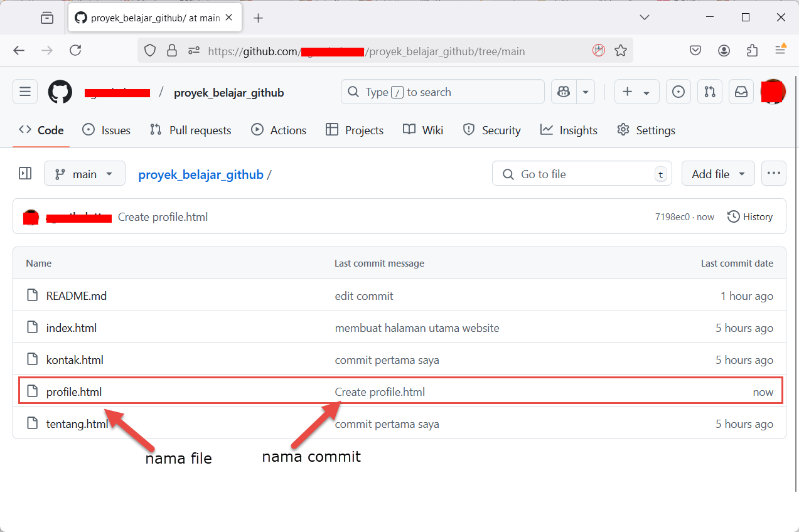Open the more options ellipsis button

773,174
